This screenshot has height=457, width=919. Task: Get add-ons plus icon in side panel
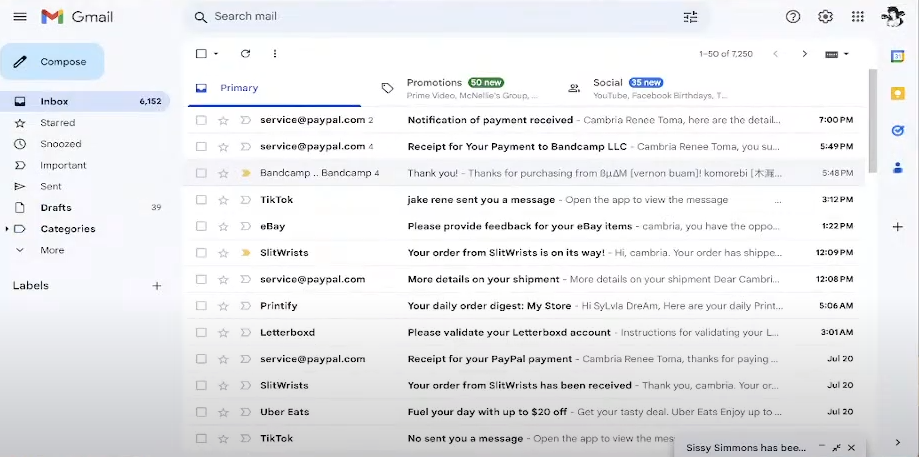[897, 227]
